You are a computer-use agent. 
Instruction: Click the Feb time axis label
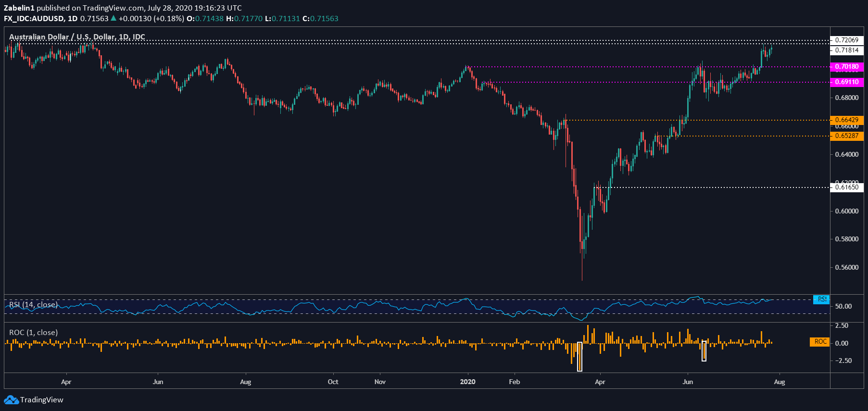click(515, 382)
